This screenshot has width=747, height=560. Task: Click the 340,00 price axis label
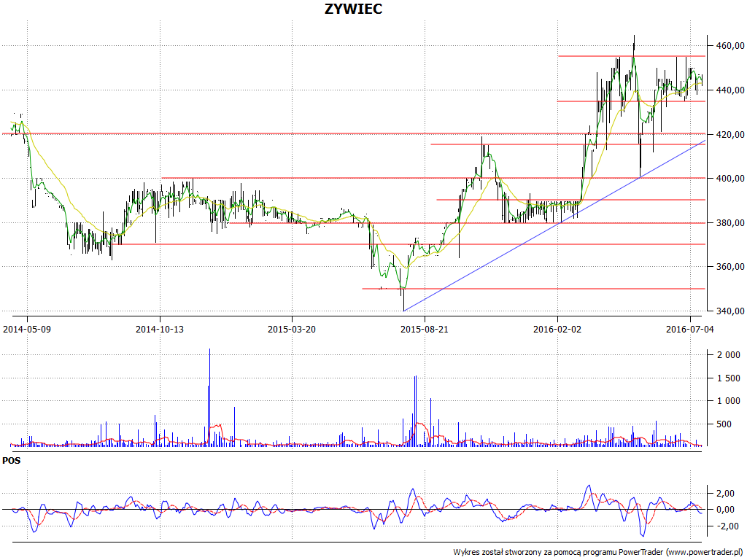(730, 311)
